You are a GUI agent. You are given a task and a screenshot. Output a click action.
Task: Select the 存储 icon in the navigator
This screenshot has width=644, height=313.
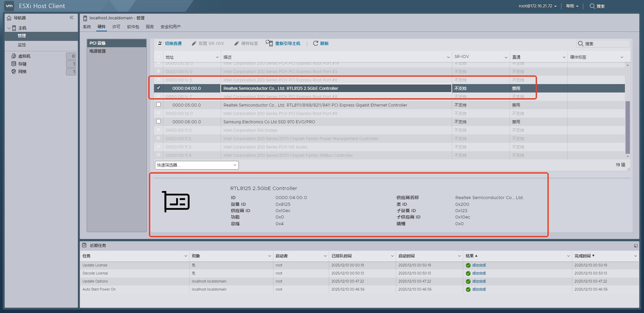pos(13,64)
